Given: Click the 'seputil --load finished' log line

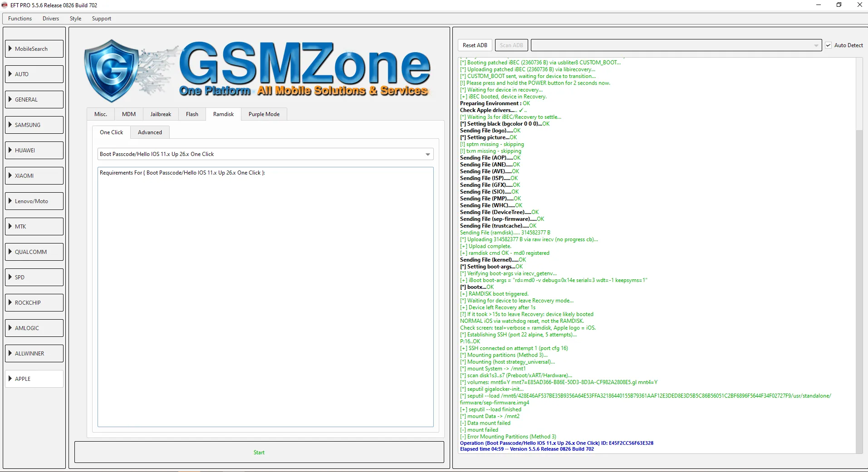Looking at the screenshot, I should click(490, 409).
